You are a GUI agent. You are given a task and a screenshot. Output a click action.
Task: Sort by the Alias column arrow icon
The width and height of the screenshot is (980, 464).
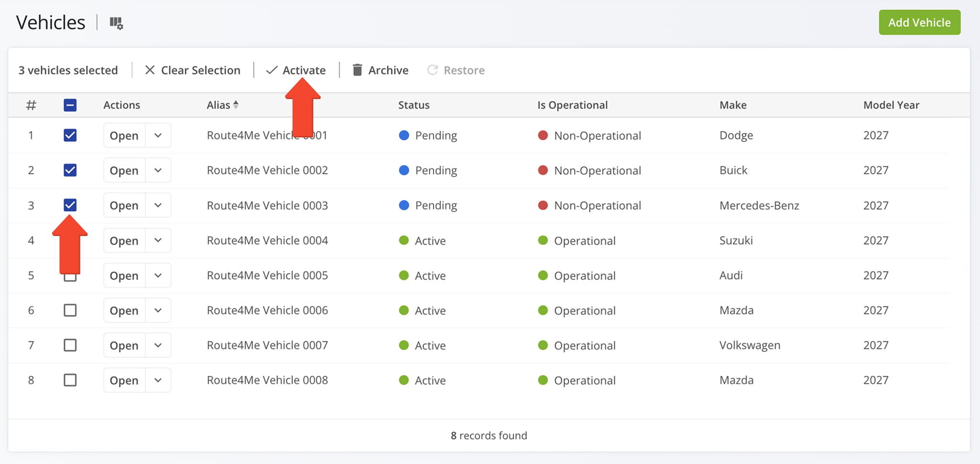tap(236, 105)
